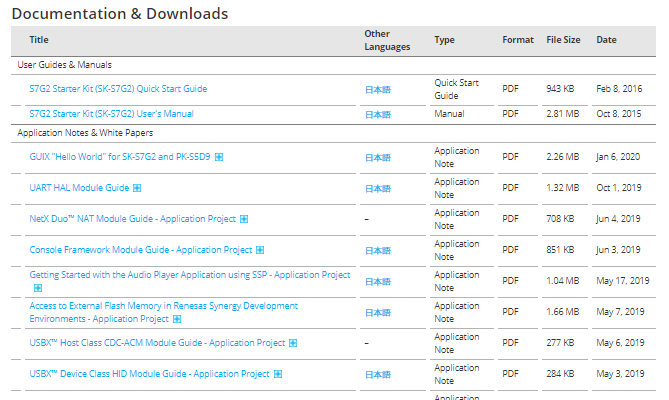669x400 pixels.
Task: Open Getting Started with Audio Player Application link
Action: pyautogui.click(x=190, y=275)
